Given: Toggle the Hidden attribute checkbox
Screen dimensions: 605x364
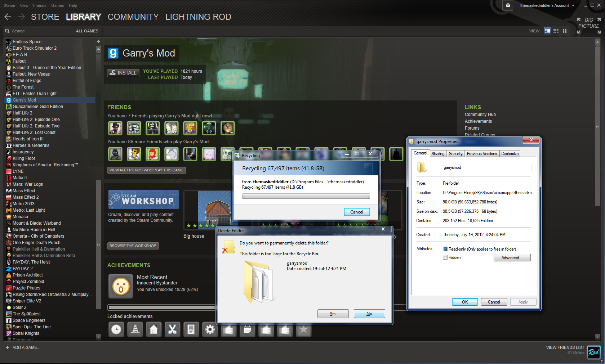Looking at the screenshot, I should [x=445, y=257].
